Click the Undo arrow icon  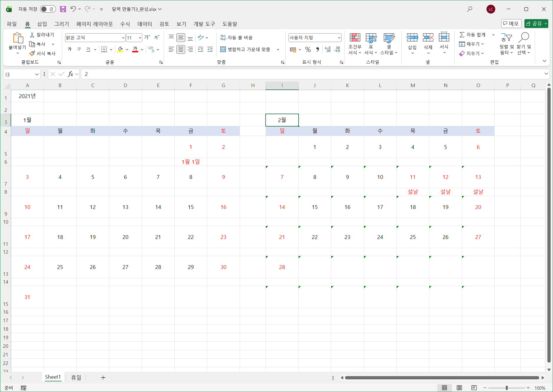tap(73, 9)
